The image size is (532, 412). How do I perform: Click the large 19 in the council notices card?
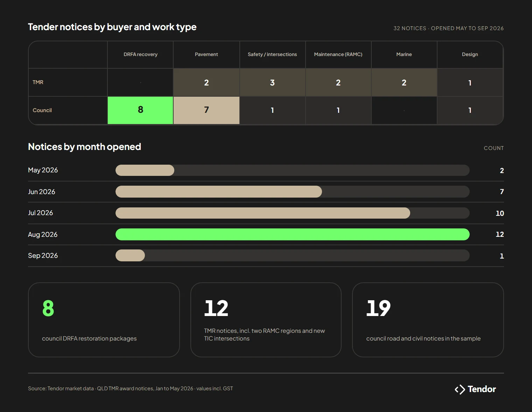tap(378, 308)
